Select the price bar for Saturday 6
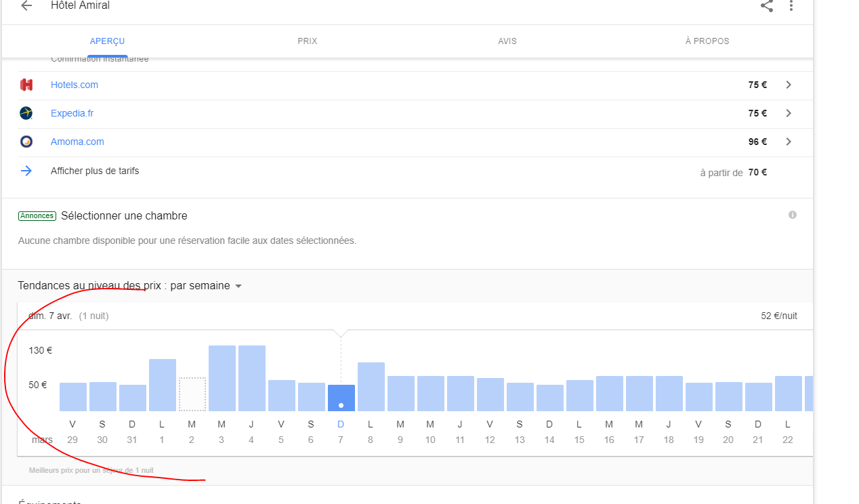Screen dimensions: 859x504 (312, 397)
